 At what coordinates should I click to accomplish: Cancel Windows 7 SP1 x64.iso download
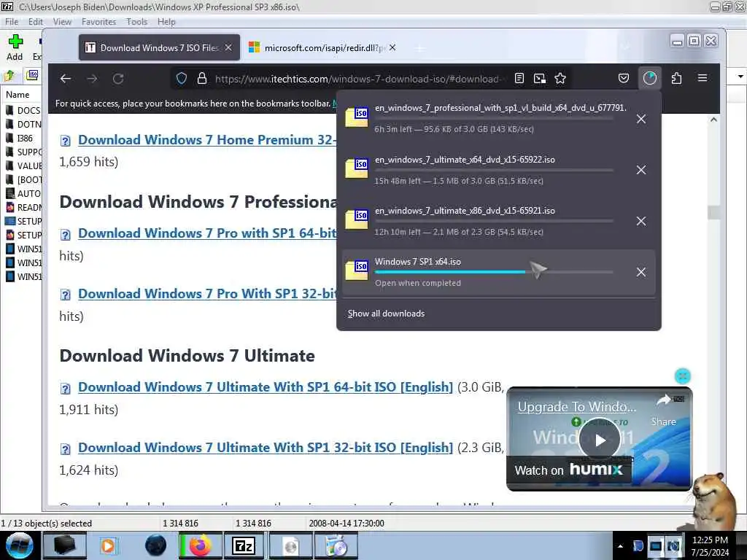click(x=641, y=272)
